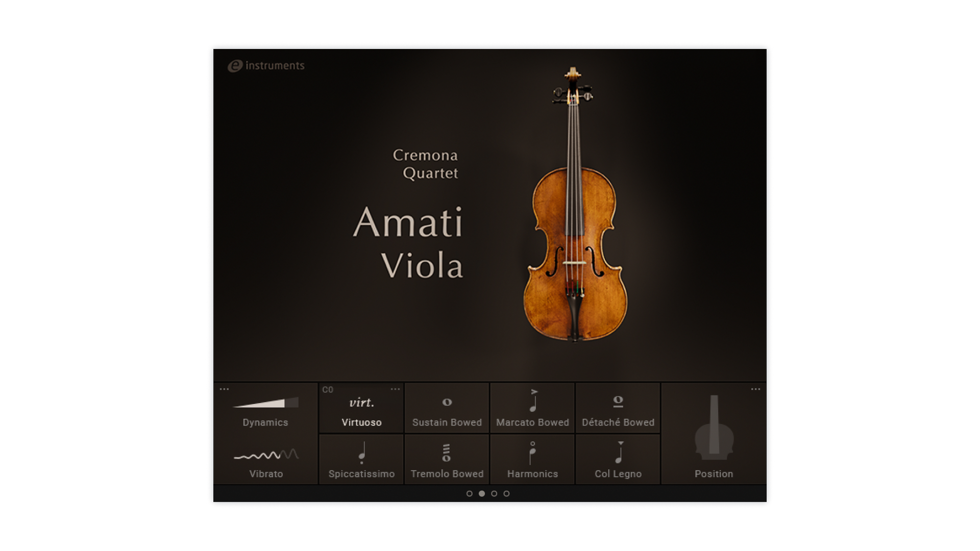
Task: Select the Marcato Bowed articulation
Action: coord(532,408)
